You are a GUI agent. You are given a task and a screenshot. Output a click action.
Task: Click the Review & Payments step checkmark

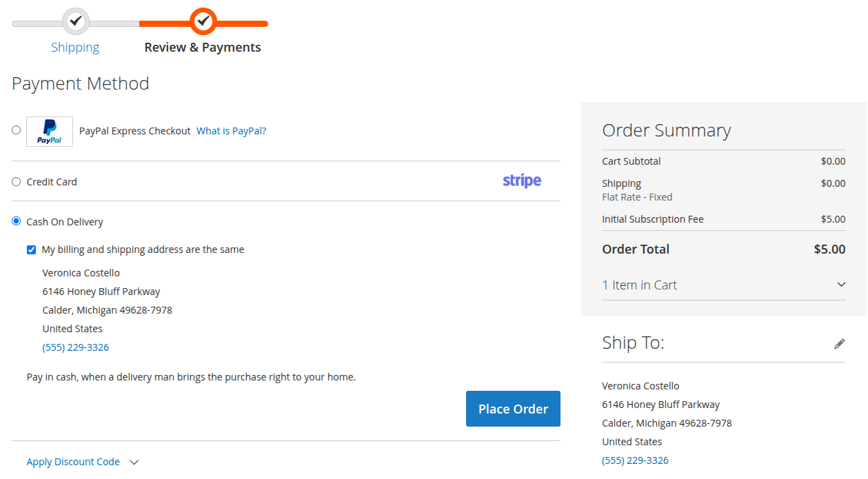[x=203, y=21]
